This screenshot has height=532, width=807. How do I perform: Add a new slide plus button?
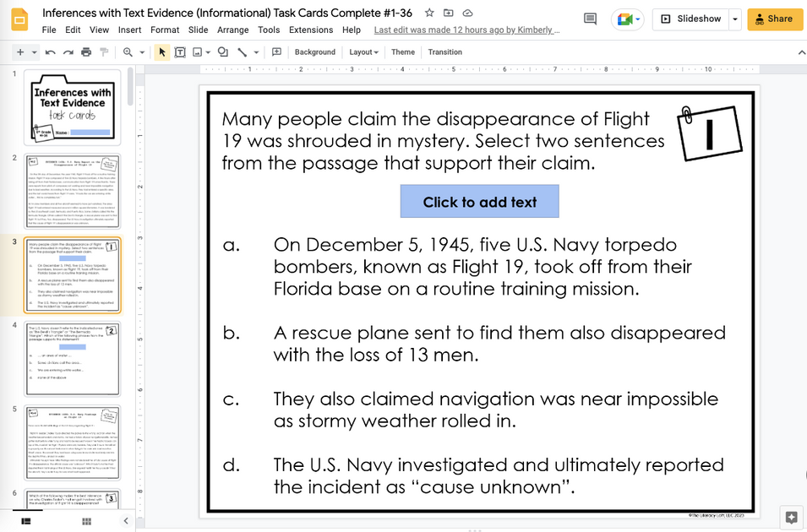20,52
